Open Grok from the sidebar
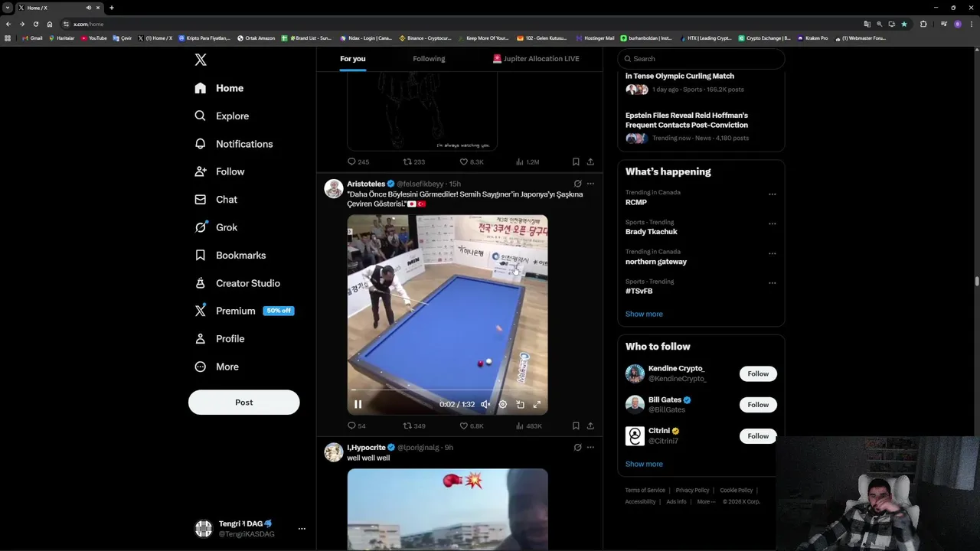Viewport: 980px width, 551px height. coord(216,227)
